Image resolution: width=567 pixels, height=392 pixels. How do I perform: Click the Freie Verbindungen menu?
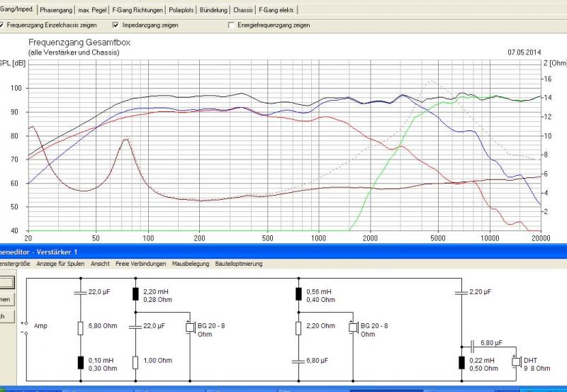[x=140, y=264]
